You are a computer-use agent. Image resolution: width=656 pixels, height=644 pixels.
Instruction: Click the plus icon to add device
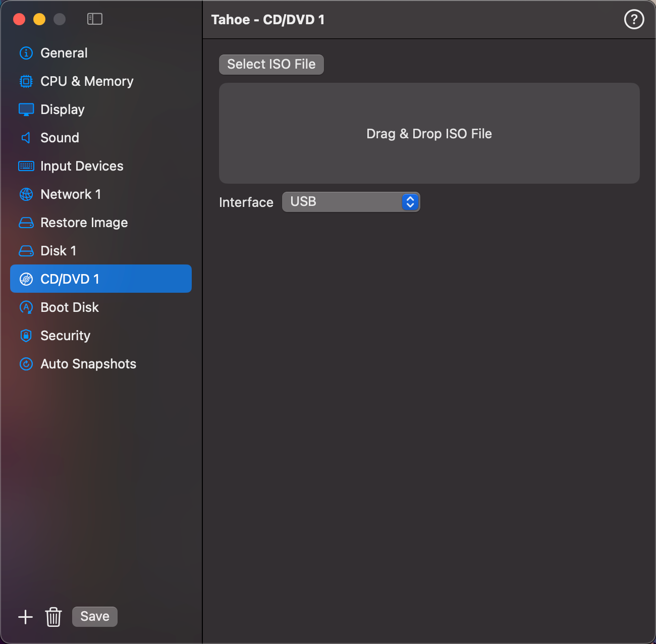click(25, 617)
